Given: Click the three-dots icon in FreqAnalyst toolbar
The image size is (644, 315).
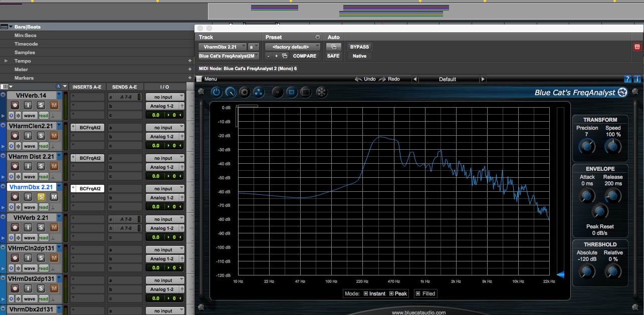Looking at the screenshot, I should click(x=258, y=92).
